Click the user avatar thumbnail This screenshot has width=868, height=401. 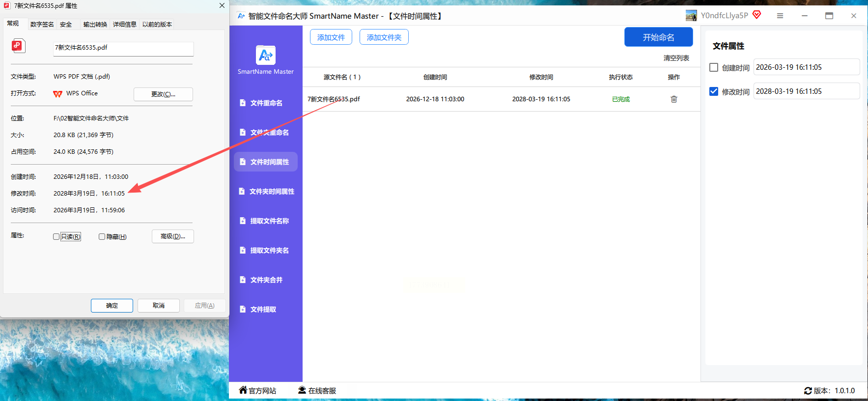tap(691, 16)
